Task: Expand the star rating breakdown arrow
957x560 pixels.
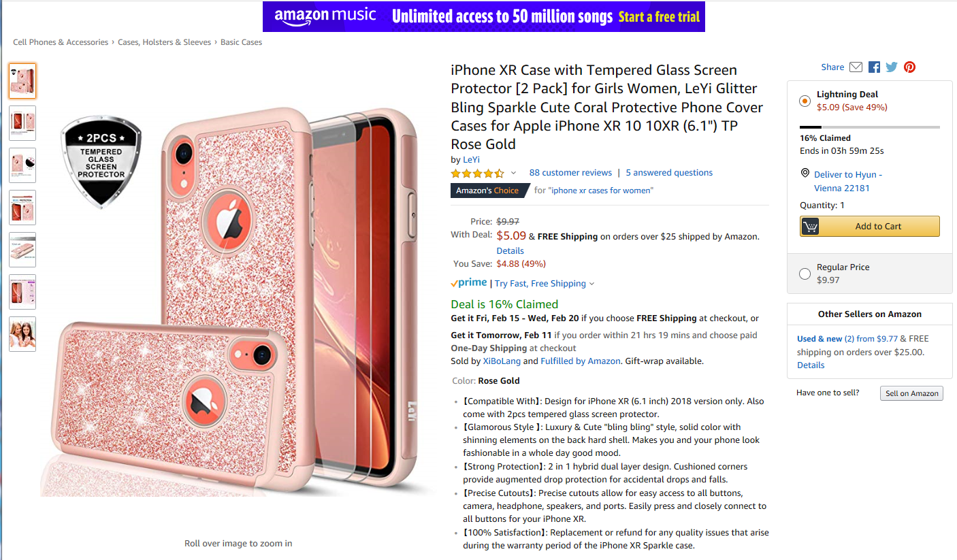Action: pyautogui.click(x=513, y=173)
